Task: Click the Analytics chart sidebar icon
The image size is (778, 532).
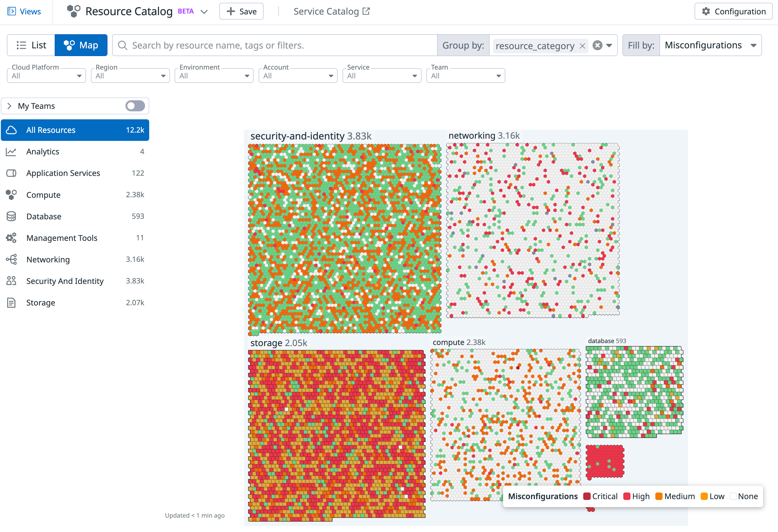Action: pyautogui.click(x=11, y=152)
